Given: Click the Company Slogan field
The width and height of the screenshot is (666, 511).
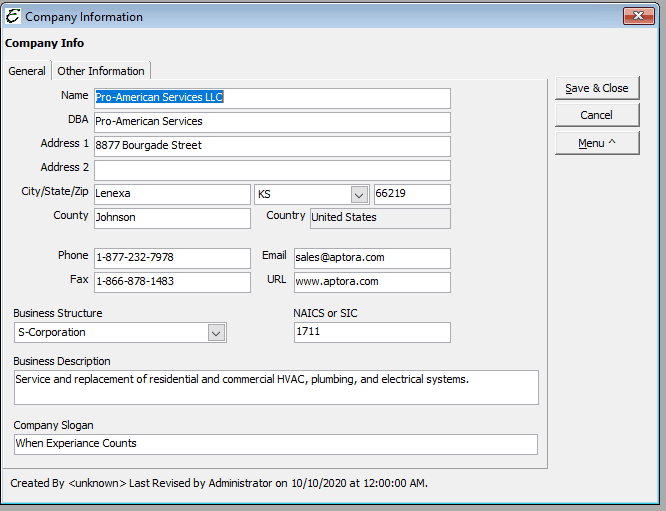Looking at the screenshot, I should [276, 444].
